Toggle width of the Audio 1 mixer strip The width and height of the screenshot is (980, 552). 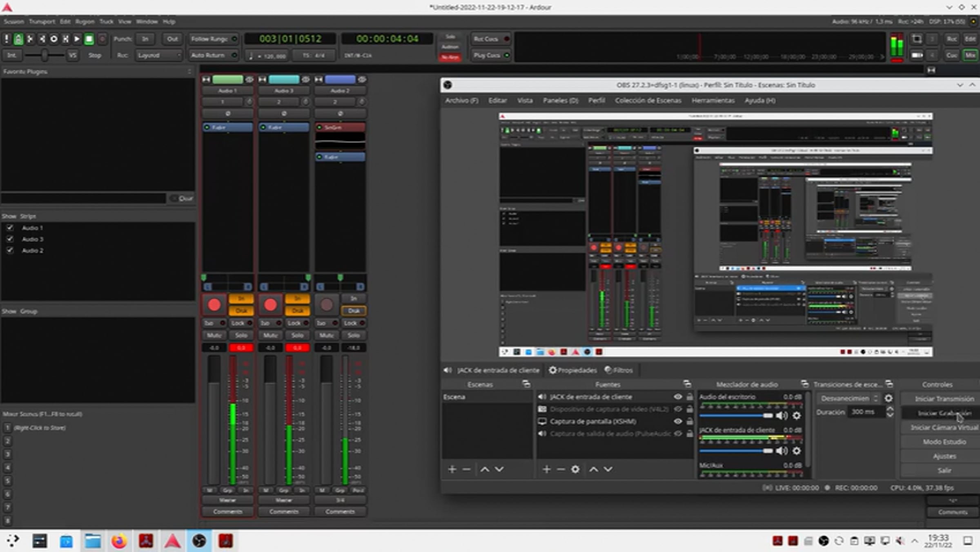pos(206,79)
